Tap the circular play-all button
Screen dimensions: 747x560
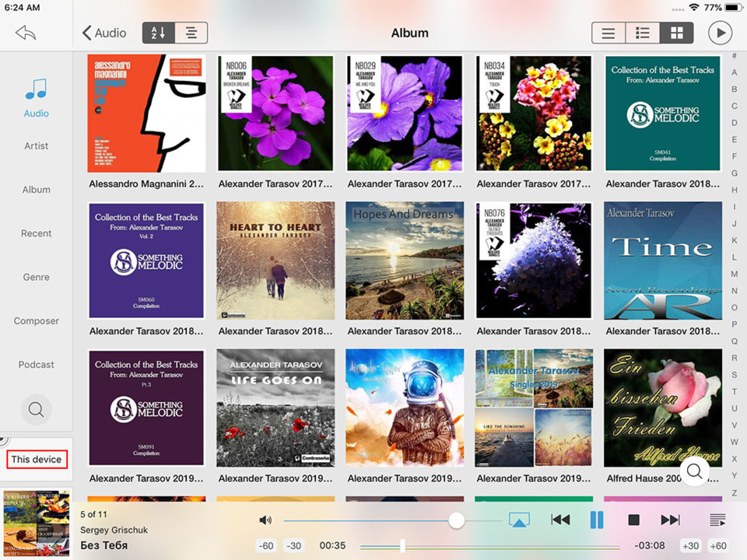point(720,33)
